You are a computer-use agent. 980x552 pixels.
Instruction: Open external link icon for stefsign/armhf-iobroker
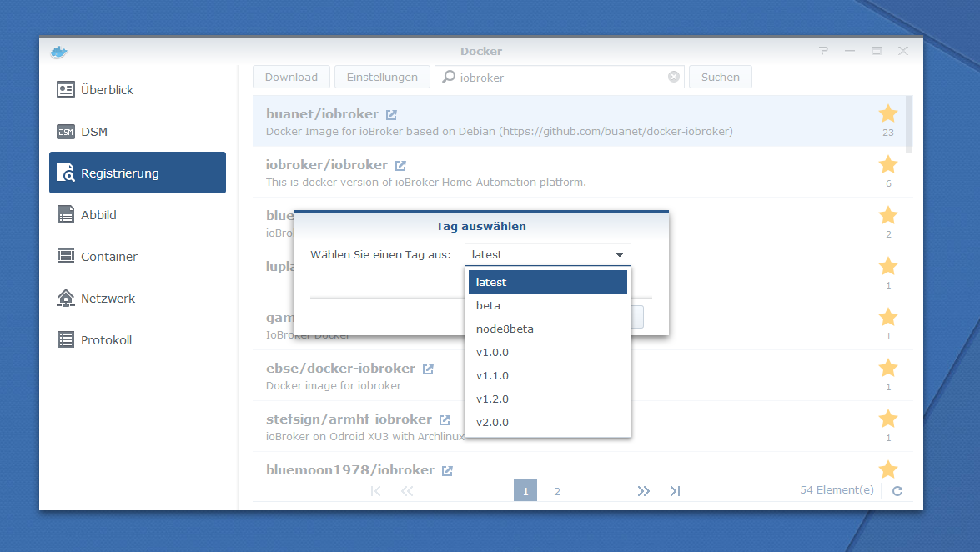(x=445, y=419)
